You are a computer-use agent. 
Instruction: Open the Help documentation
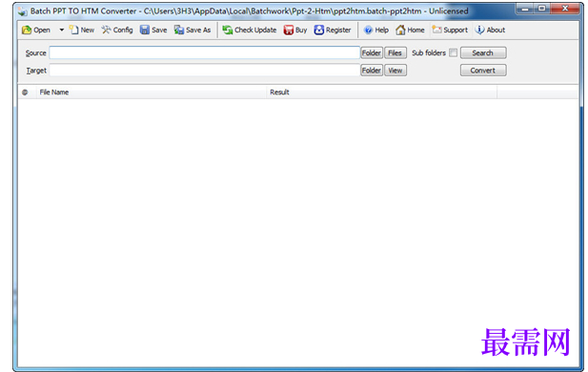coord(376,30)
